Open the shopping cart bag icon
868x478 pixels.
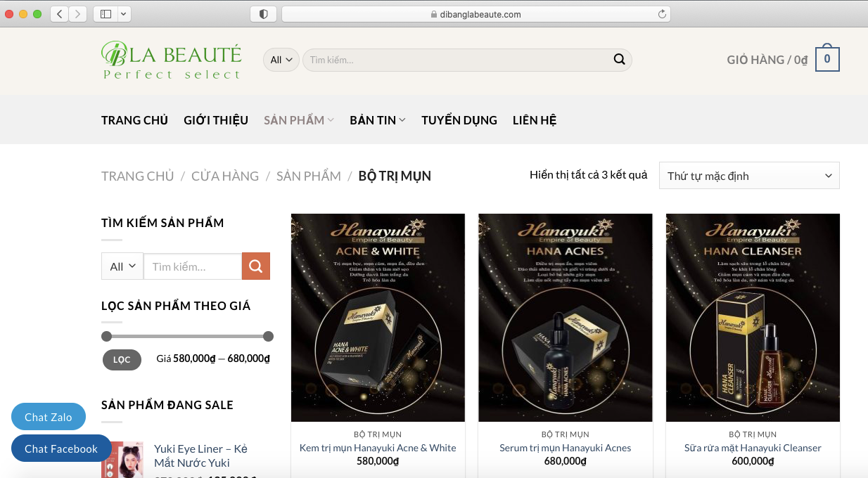[x=827, y=59]
